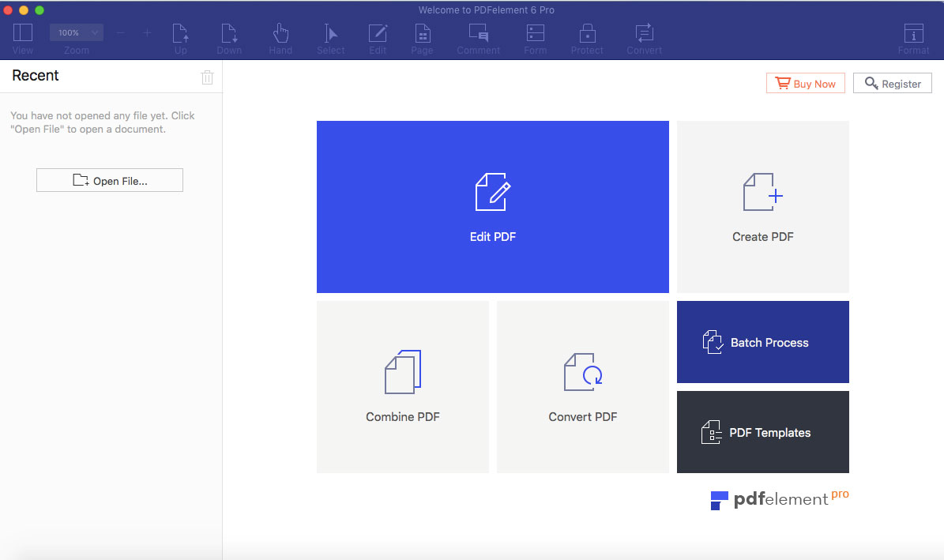Open the Protect tools
Viewport: 944px width, 560px height.
(587, 36)
